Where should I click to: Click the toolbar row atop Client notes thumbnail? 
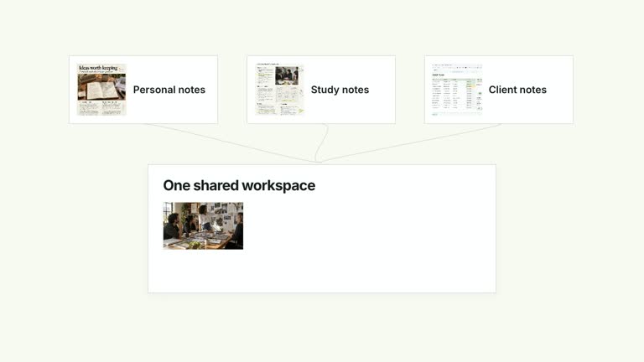point(457,66)
